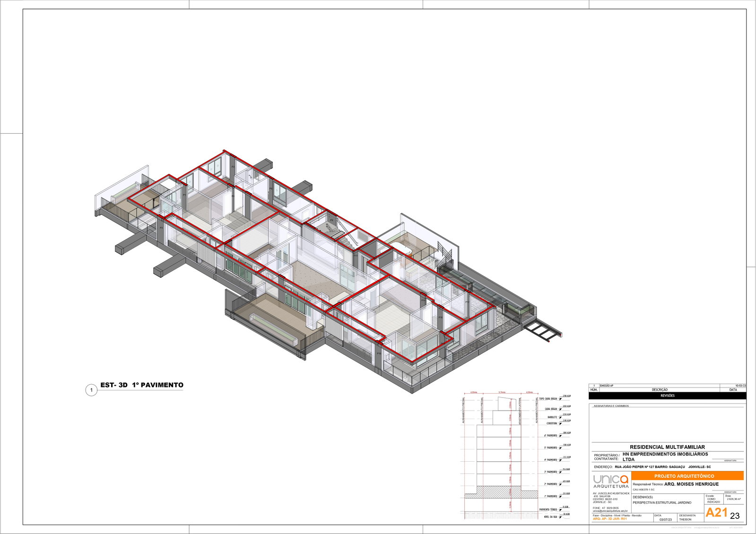Viewport: 756px width, 534px height.
Task: Select the 'CAU A56378-1 SC' registration text
Action: 643,490
